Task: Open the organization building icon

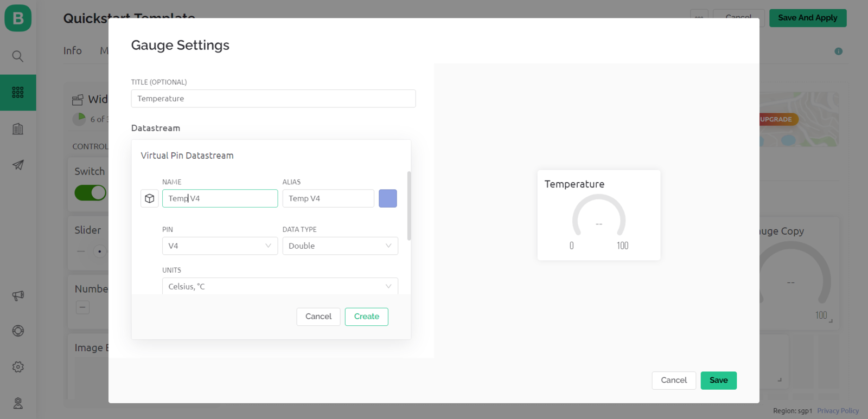Action: click(x=18, y=128)
